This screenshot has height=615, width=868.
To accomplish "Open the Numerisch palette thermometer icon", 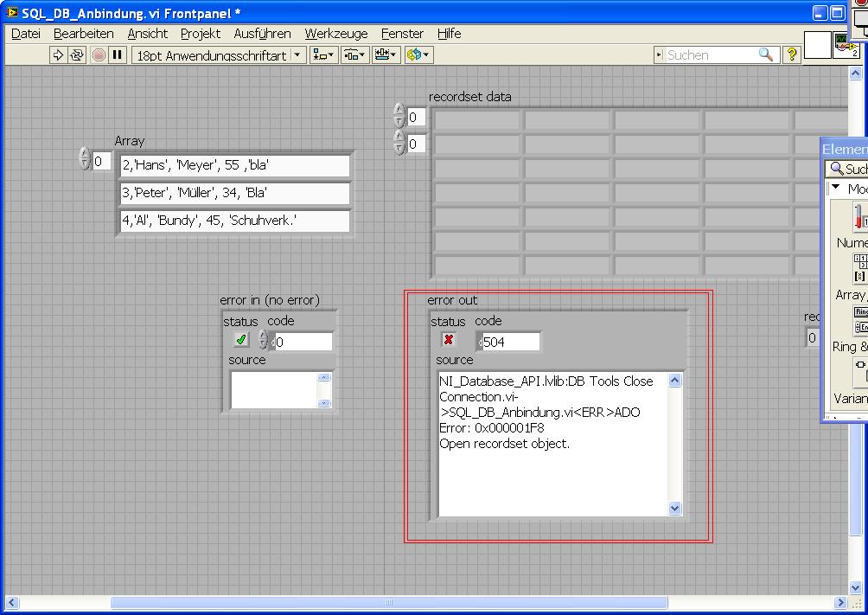I will point(859,216).
